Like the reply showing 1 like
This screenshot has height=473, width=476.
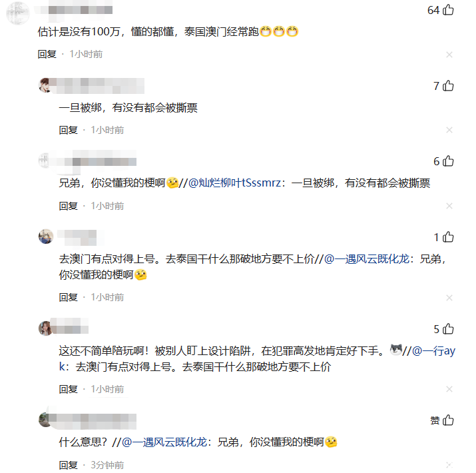point(448,237)
